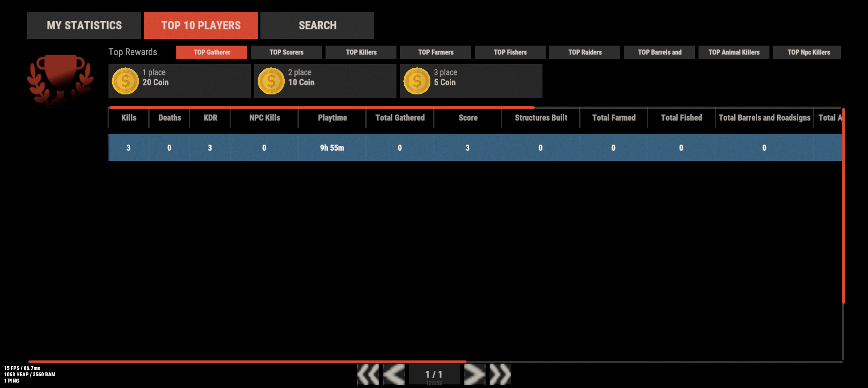Click the page number 1 / 1 field
Image resolution: width=868 pixels, height=388 pixels.
434,374
